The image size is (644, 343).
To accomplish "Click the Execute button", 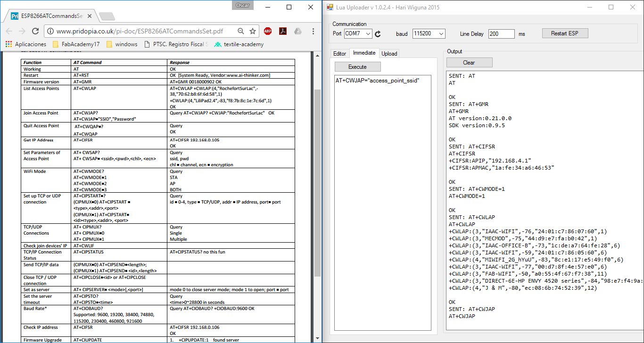I will 357,67.
